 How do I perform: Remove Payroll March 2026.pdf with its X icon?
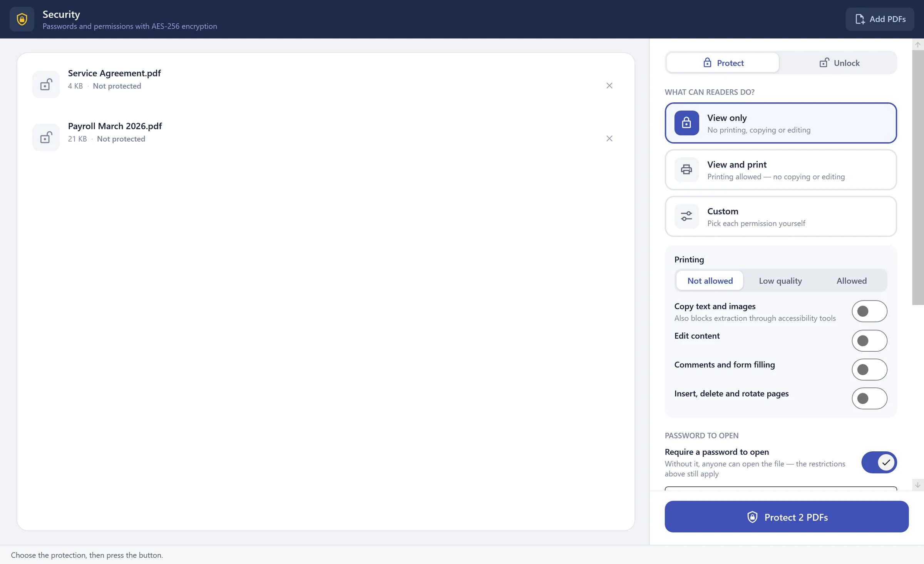609,138
